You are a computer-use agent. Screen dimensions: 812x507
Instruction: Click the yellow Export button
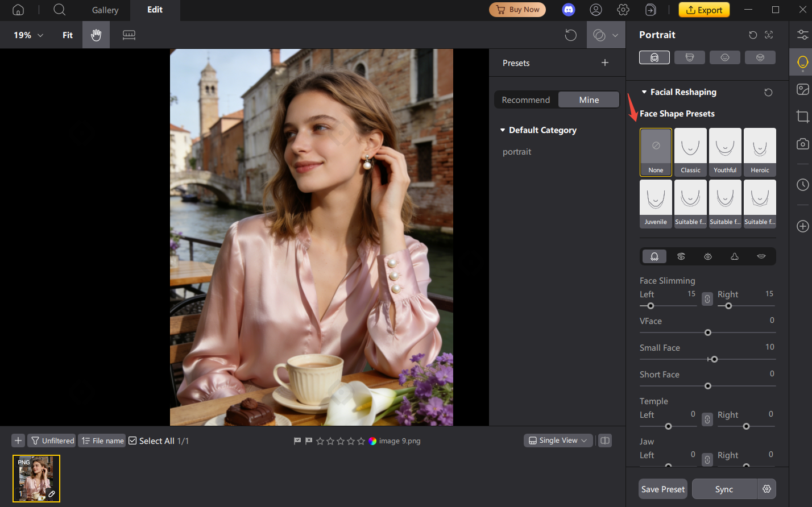pos(704,10)
